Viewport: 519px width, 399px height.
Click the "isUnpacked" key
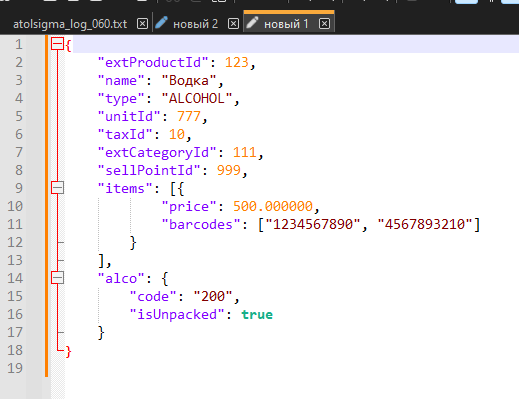[177, 314]
